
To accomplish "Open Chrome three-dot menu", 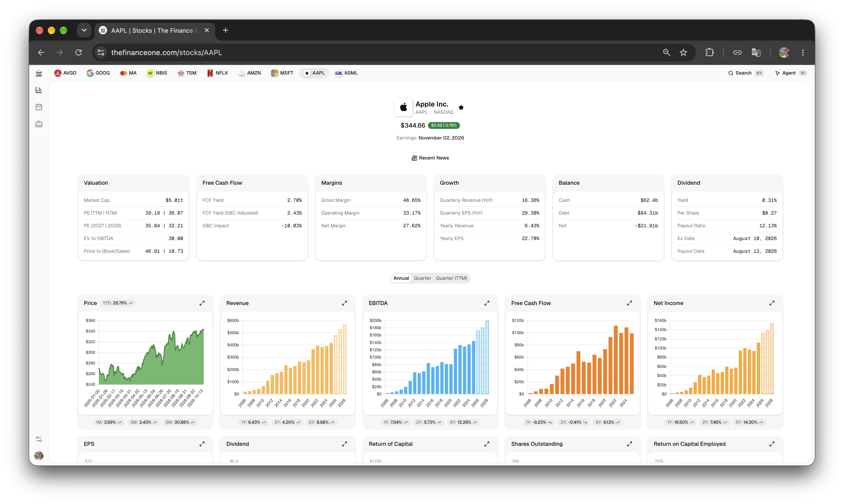I will tap(803, 52).
